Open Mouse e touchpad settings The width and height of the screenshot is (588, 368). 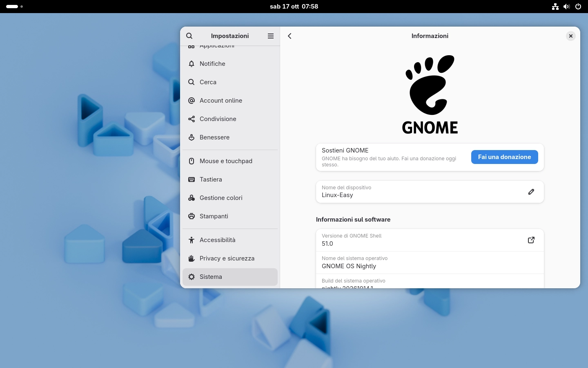click(230, 161)
